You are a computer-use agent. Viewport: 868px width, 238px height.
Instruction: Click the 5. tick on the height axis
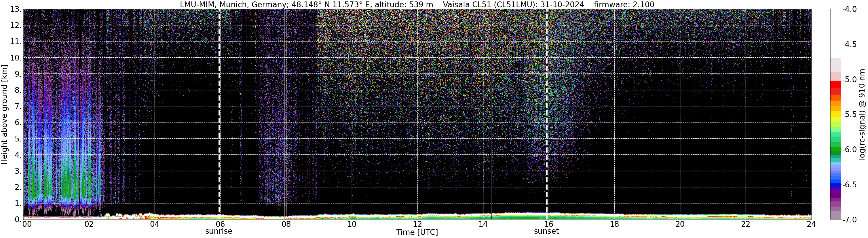18,139
